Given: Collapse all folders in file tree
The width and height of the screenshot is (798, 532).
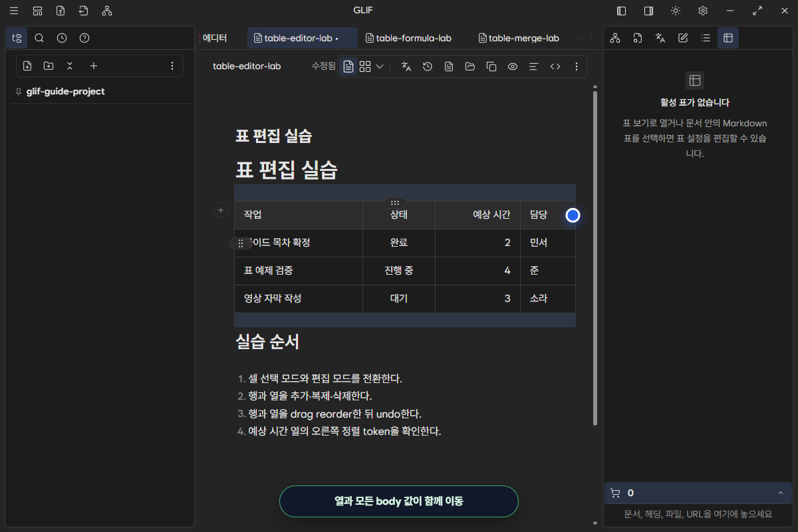Looking at the screenshot, I should 70,66.
